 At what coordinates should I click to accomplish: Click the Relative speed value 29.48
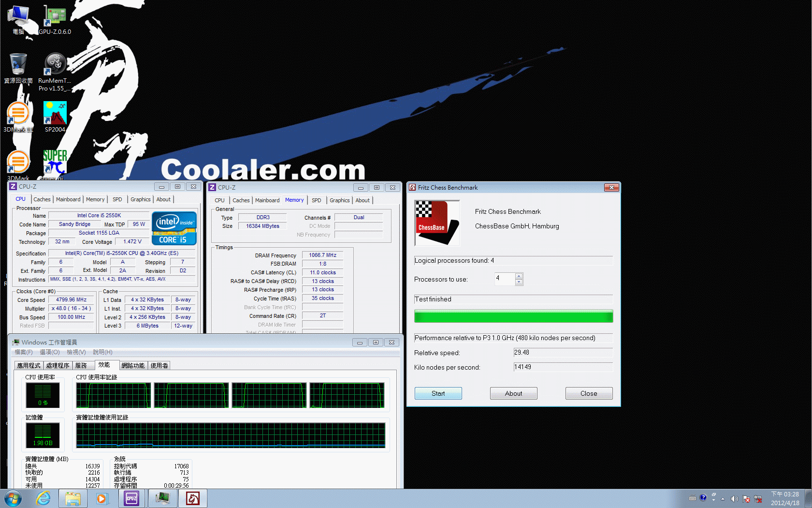pyautogui.click(x=563, y=353)
